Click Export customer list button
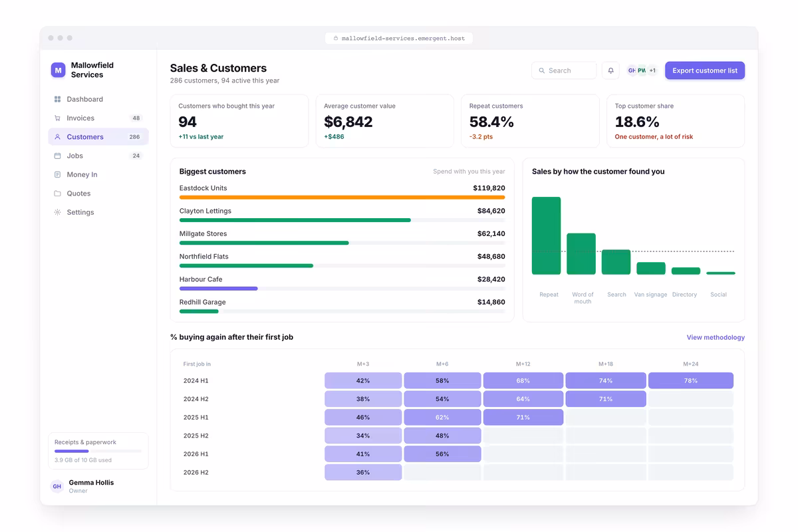Image resolution: width=798 pixels, height=532 pixels. pyautogui.click(x=705, y=70)
